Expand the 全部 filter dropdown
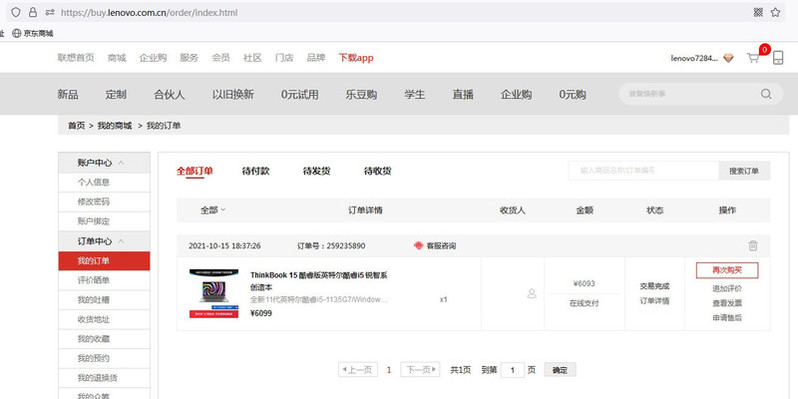Viewport: 798px width, 399px height. pos(213,210)
